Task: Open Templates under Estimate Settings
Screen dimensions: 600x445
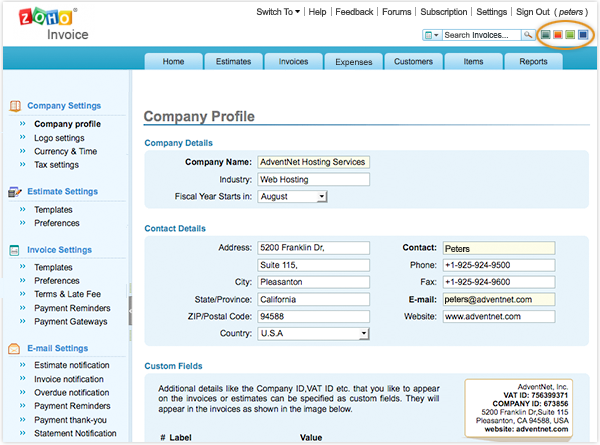Action: (x=53, y=210)
